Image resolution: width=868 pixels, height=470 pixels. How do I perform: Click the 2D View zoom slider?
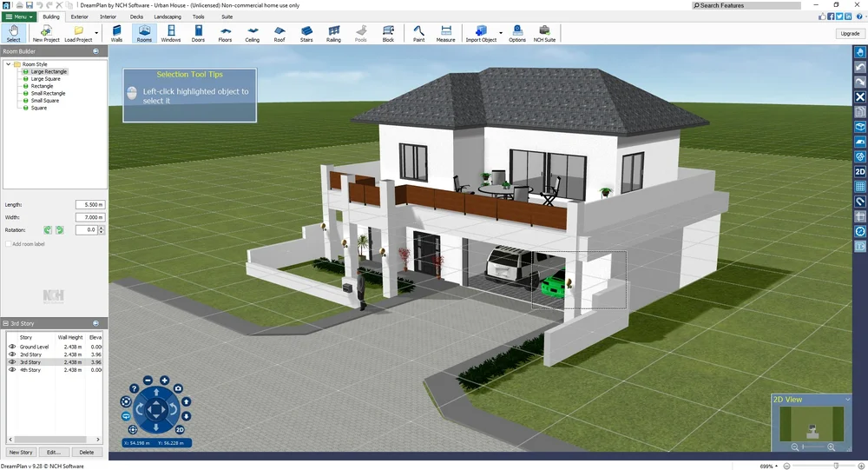tap(812, 447)
